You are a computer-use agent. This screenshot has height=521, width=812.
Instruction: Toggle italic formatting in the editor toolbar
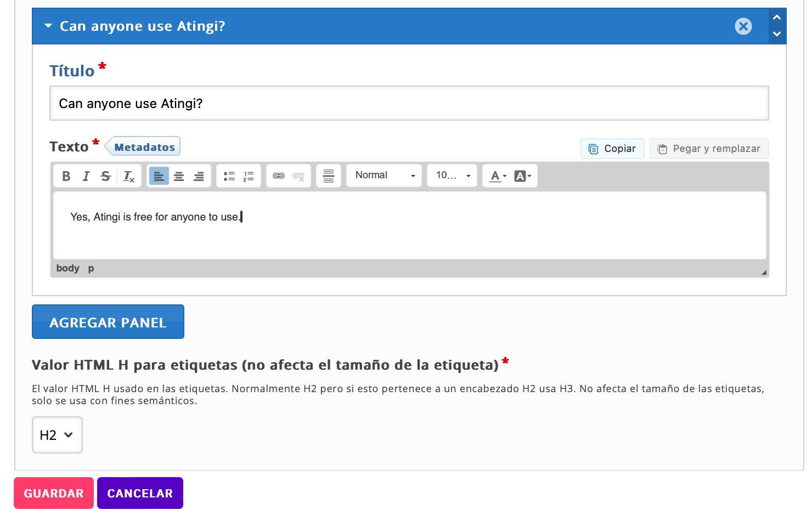click(x=86, y=176)
